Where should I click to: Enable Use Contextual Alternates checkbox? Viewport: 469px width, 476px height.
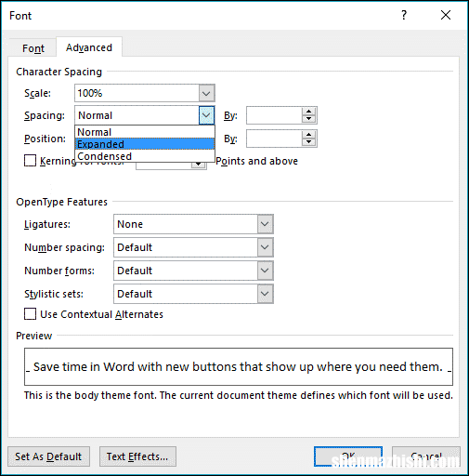pos(30,314)
